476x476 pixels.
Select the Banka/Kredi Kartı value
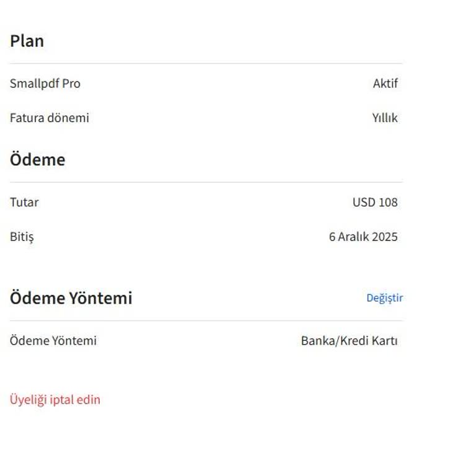[x=349, y=341]
